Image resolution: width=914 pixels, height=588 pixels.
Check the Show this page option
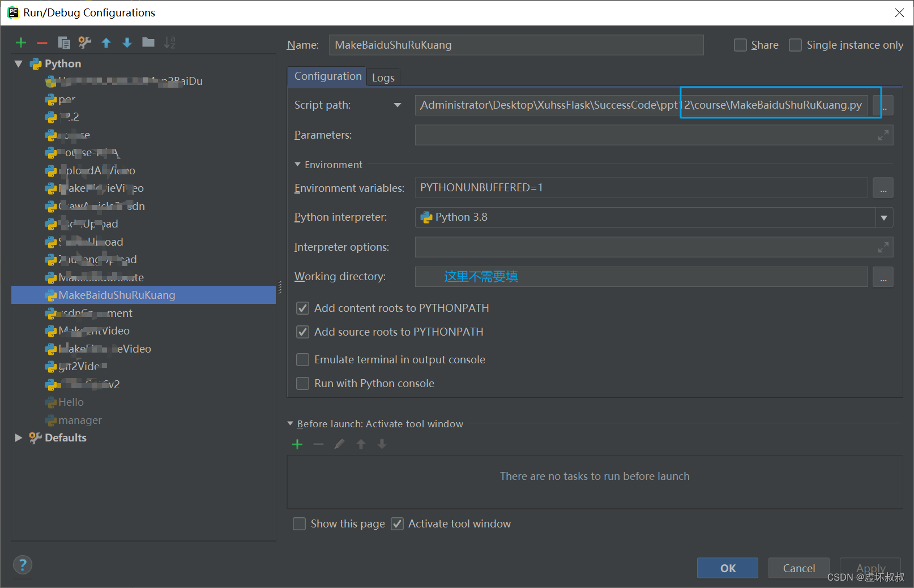click(x=299, y=523)
